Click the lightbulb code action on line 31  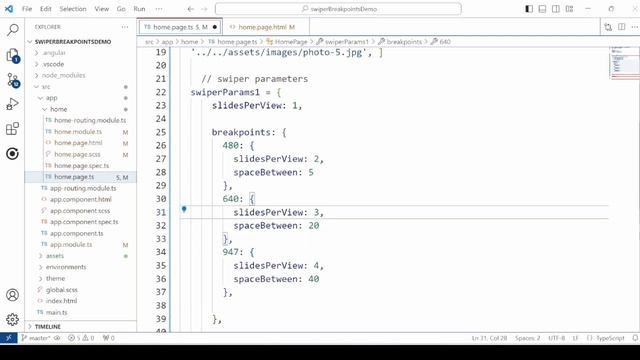pos(184,209)
